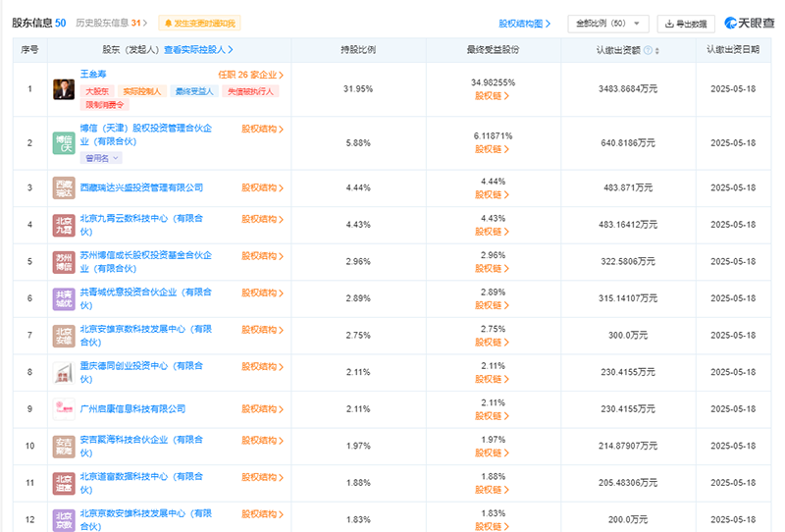
Task: Click the 广州启康 company logo icon
Action: (64, 409)
